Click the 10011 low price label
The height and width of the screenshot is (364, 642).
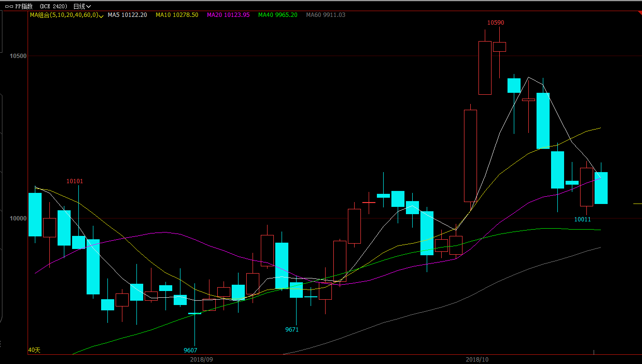click(x=582, y=219)
